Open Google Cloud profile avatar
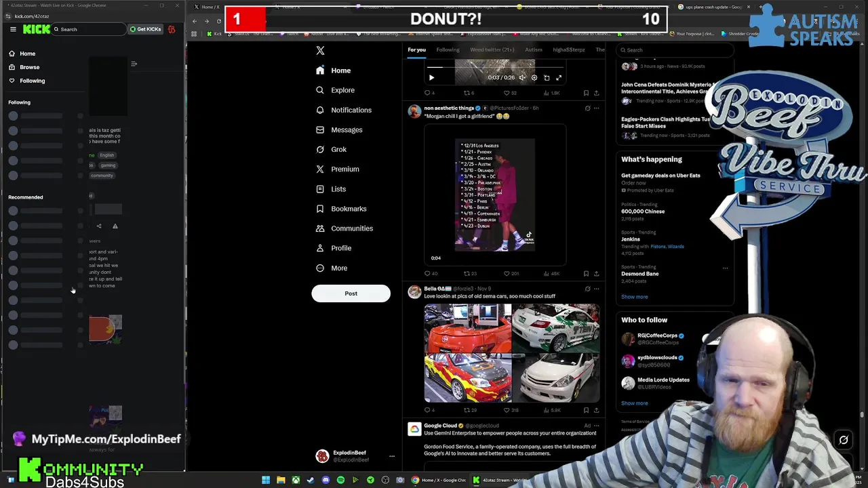The width and height of the screenshot is (868, 488). (x=414, y=428)
